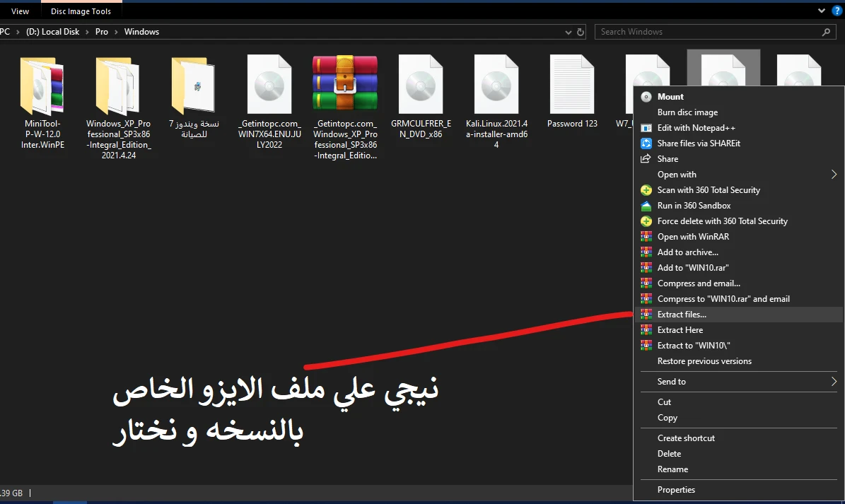The height and width of the screenshot is (504, 845).
Task: Expand the ribbon with the chevron
Action: pos(821,11)
